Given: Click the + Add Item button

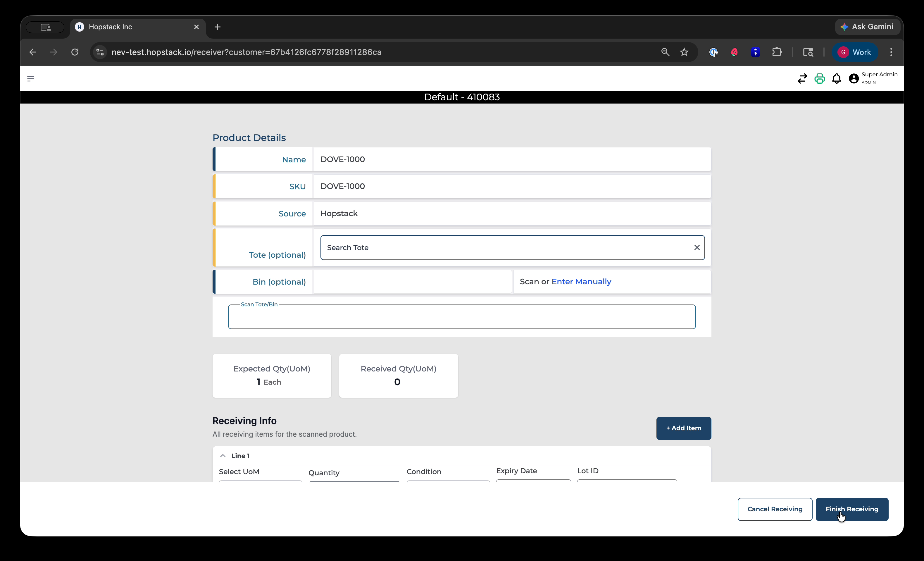Looking at the screenshot, I should [x=684, y=428].
